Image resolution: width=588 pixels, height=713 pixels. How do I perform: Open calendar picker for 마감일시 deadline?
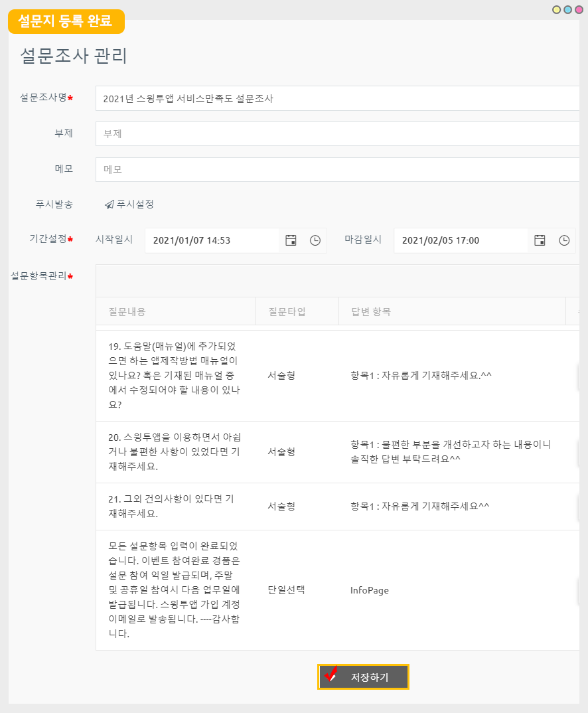click(539, 240)
